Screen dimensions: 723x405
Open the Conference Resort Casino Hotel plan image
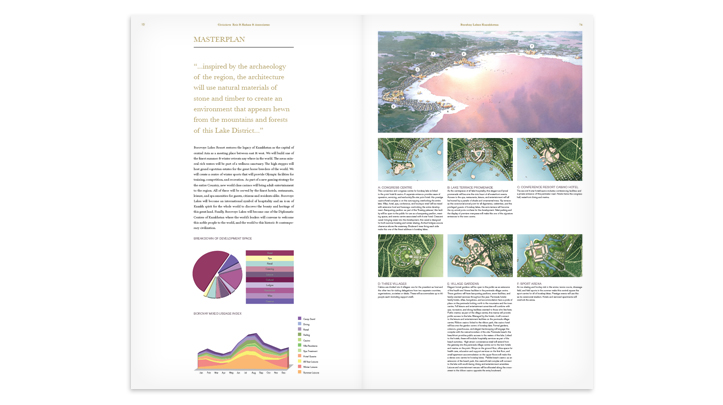[549, 159]
